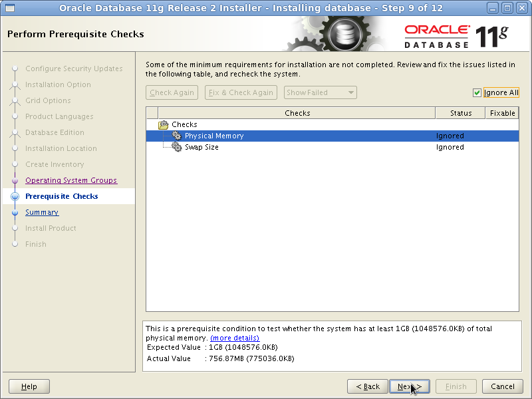Viewport: 532px width, 399px height.
Task: Click the Physical Memory gear icon
Action: click(176, 136)
